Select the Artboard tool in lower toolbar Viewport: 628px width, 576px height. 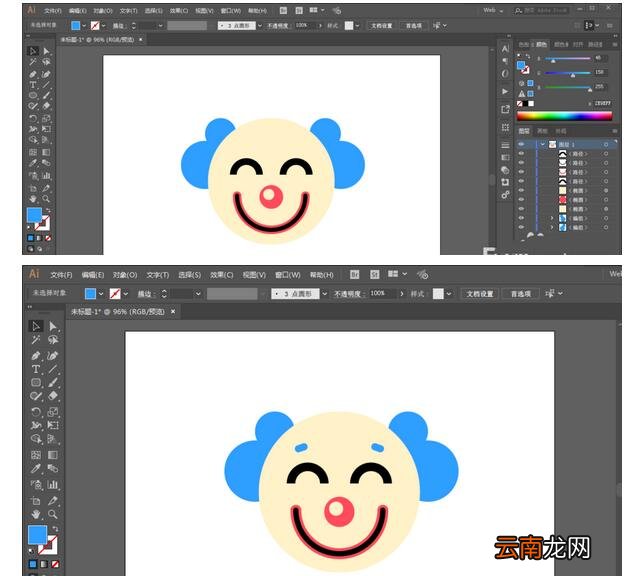tap(36, 501)
